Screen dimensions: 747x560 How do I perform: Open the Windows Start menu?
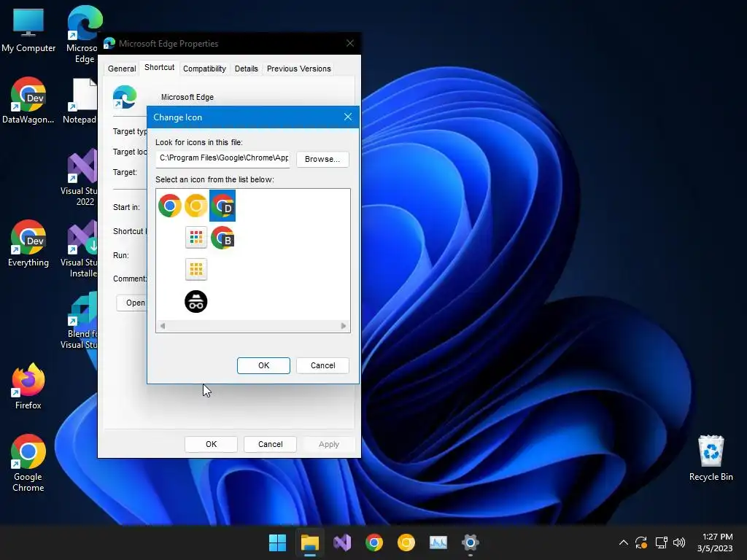coord(277,542)
